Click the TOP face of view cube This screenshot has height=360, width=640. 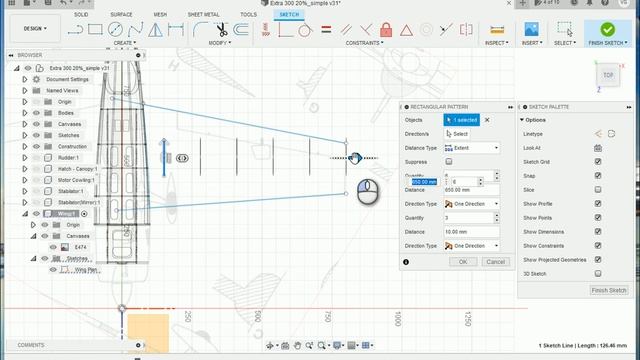pos(608,75)
